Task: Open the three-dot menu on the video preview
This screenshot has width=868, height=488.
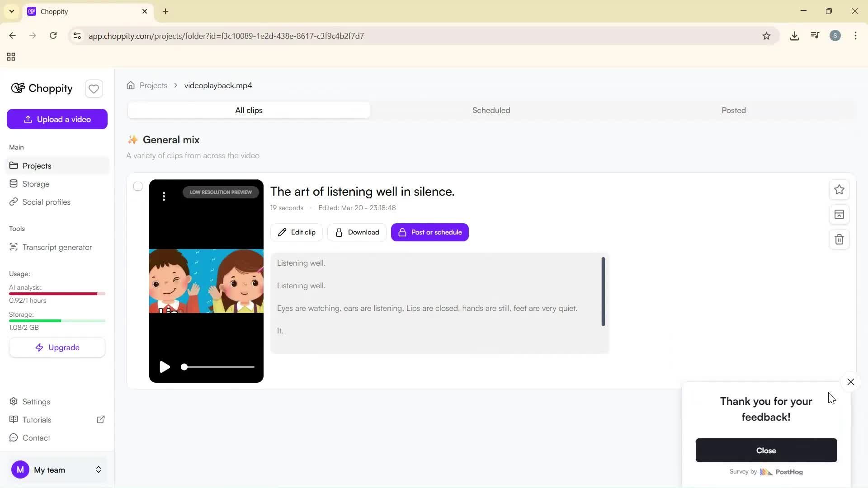Action: coord(164,197)
